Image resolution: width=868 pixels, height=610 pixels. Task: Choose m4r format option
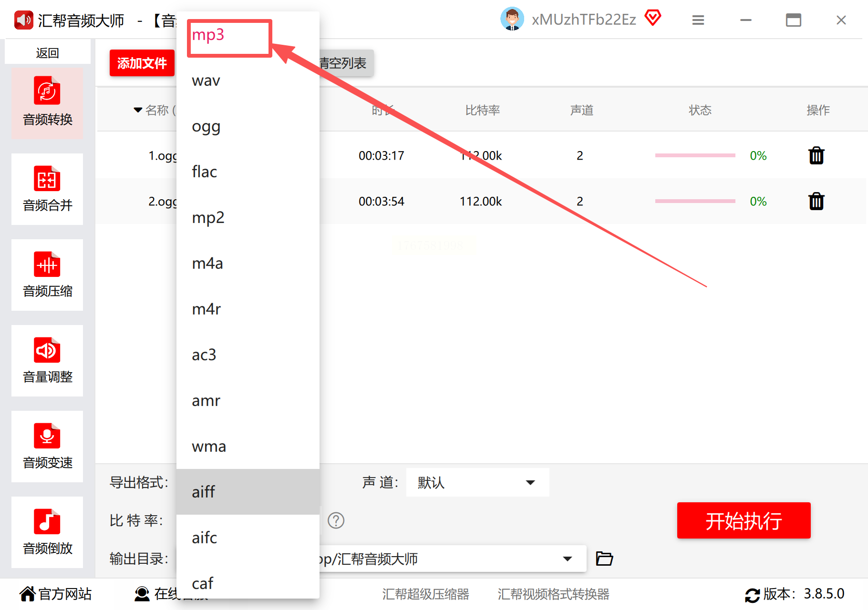coord(248,309)
